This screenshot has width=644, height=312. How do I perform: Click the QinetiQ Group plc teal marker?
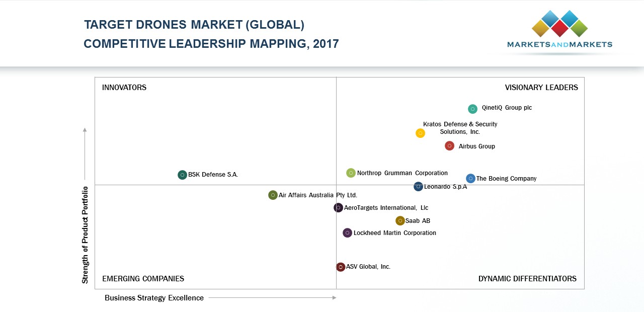(472, 109)
